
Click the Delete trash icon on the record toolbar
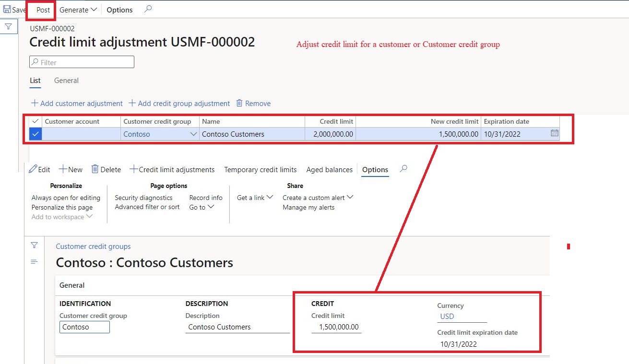(96, 169)
